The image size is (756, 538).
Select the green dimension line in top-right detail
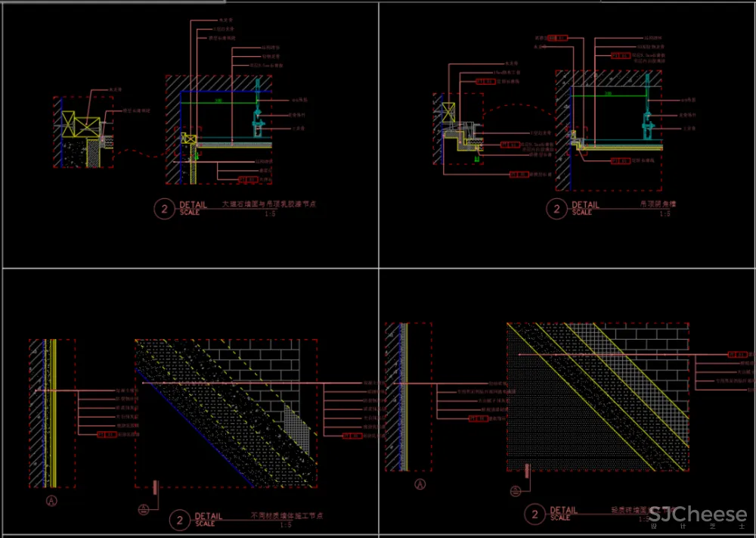click(x=609, y=96)
